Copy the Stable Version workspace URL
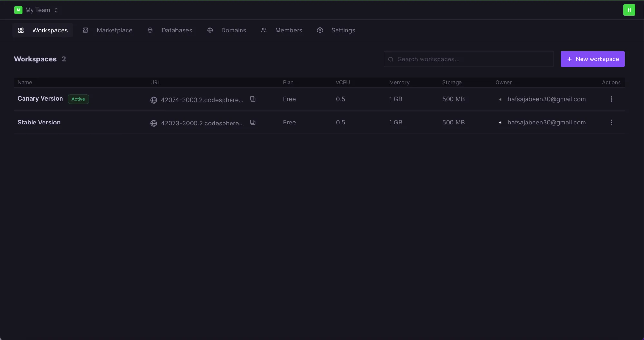This screenshot has width=644, height=340. 253,122
